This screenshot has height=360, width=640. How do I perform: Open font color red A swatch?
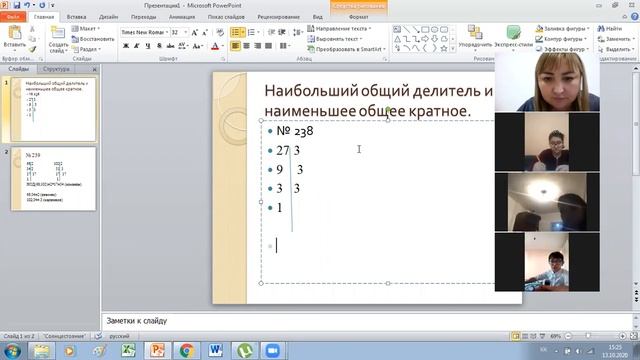(215, 46)
